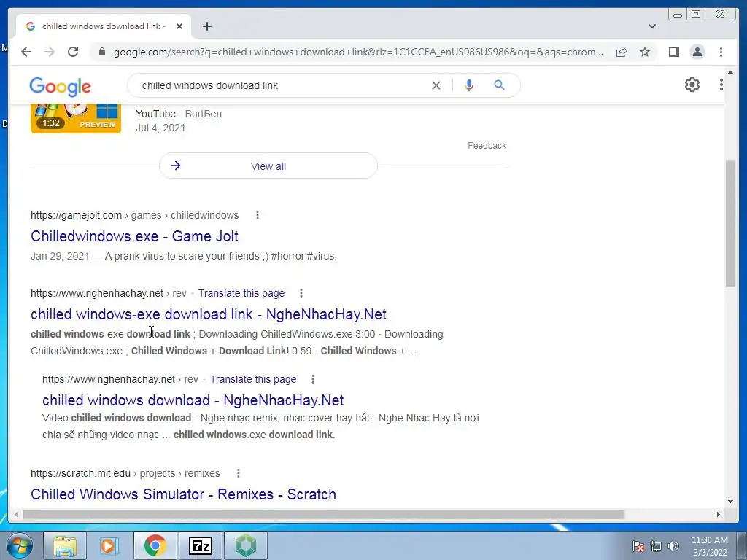Screen dimensions: 747x560
Task: Click the scroll right arrow
Action: click(x=719, y=514)
